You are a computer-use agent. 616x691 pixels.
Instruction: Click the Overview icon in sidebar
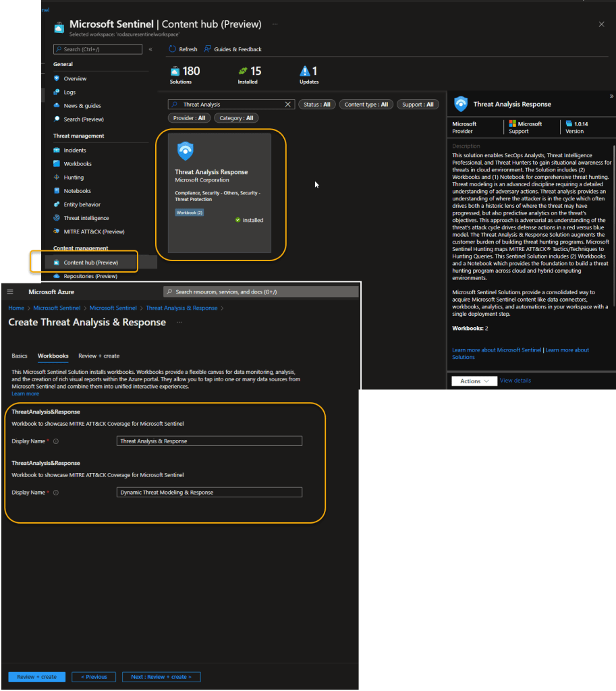(57, 78)
